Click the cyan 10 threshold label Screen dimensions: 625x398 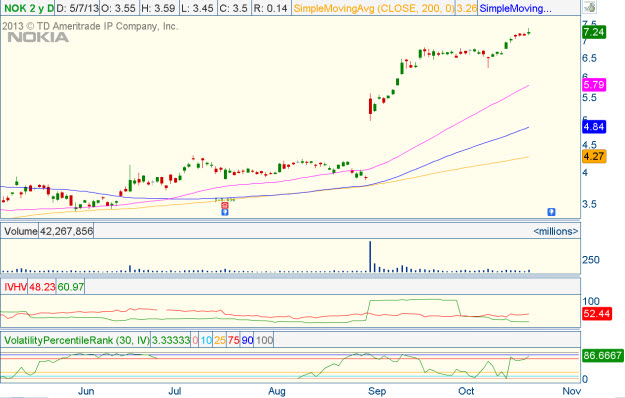pos(206,340)
